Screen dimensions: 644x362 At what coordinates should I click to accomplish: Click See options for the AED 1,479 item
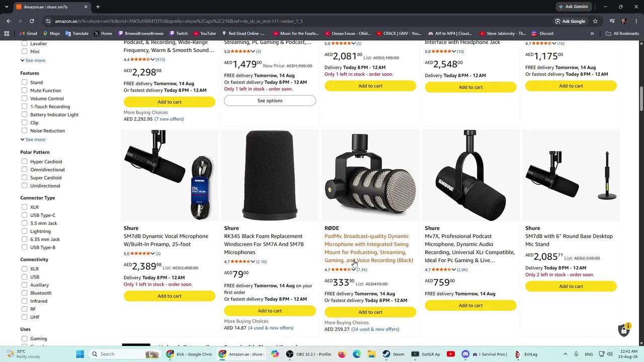270,101
